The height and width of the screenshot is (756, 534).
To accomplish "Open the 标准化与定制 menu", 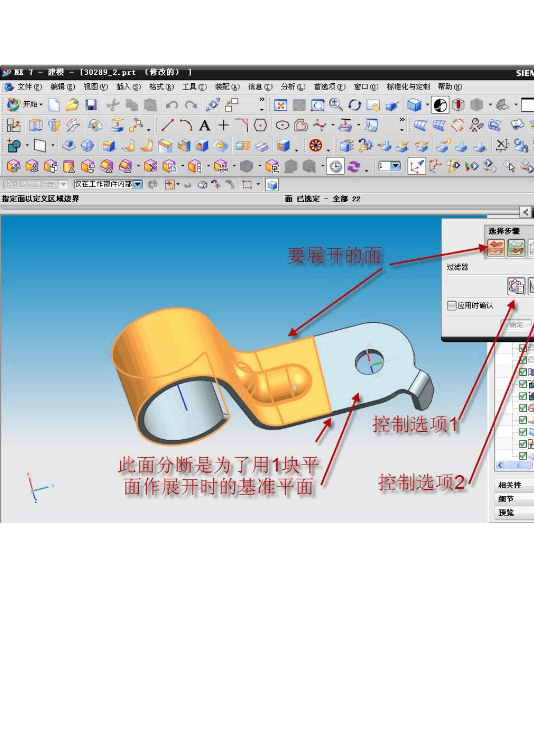I will pos(408,87).
